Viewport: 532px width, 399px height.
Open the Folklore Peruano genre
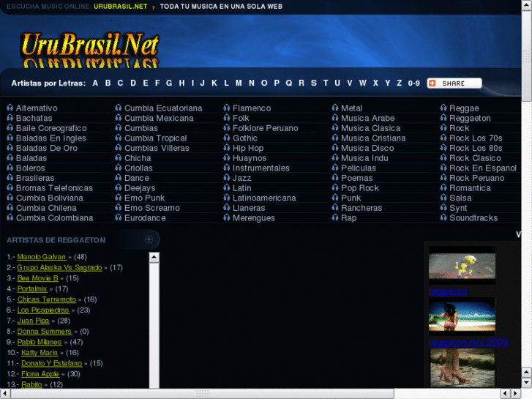pos(266,128)
